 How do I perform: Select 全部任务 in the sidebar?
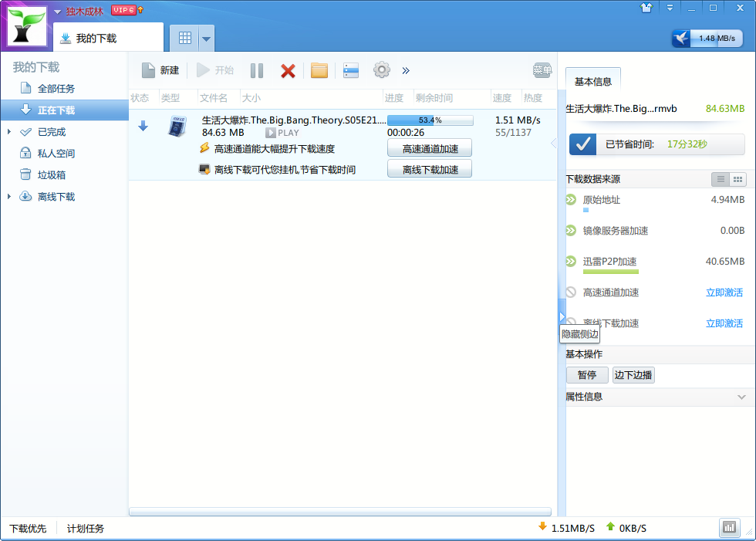[56, 89]
